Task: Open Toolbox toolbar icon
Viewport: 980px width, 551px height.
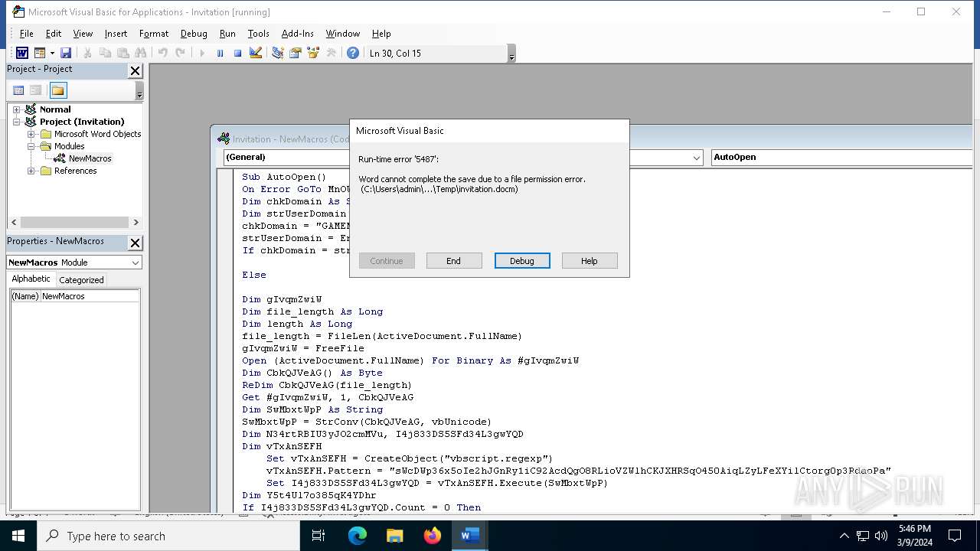Action: 331,53
